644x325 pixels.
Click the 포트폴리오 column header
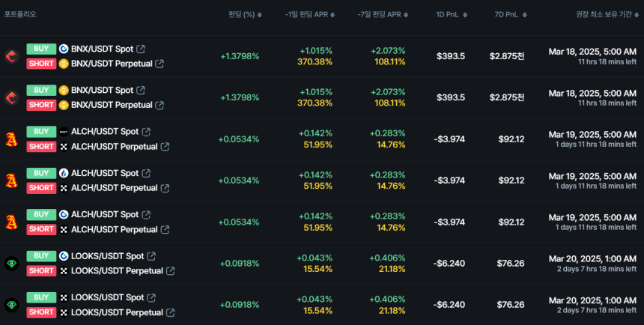20,14
